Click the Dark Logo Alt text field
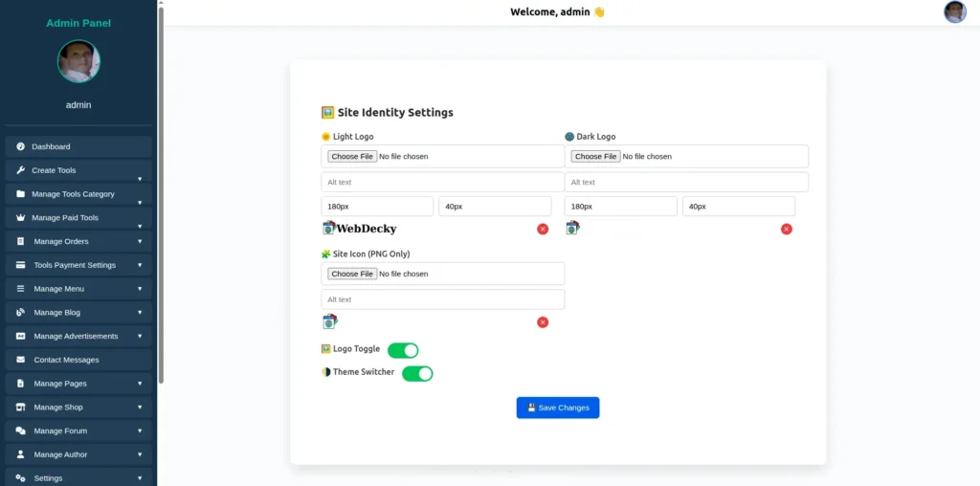 coord(686,183)
